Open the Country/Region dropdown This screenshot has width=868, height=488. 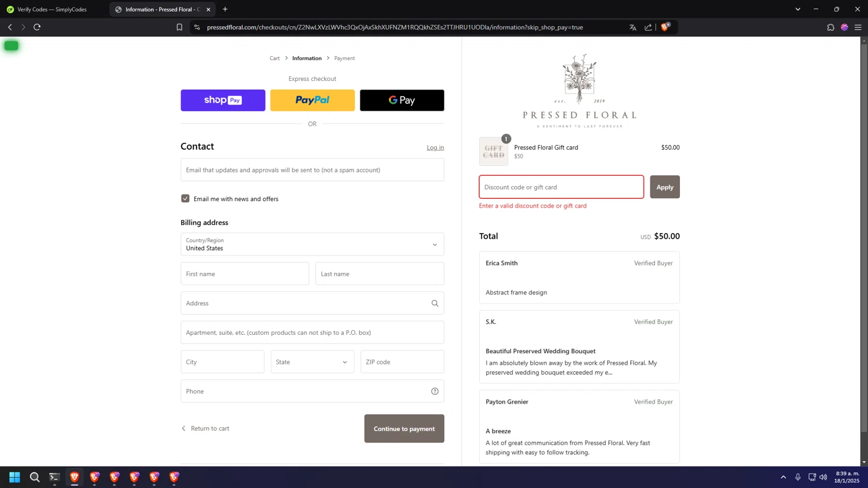(312, 244)
